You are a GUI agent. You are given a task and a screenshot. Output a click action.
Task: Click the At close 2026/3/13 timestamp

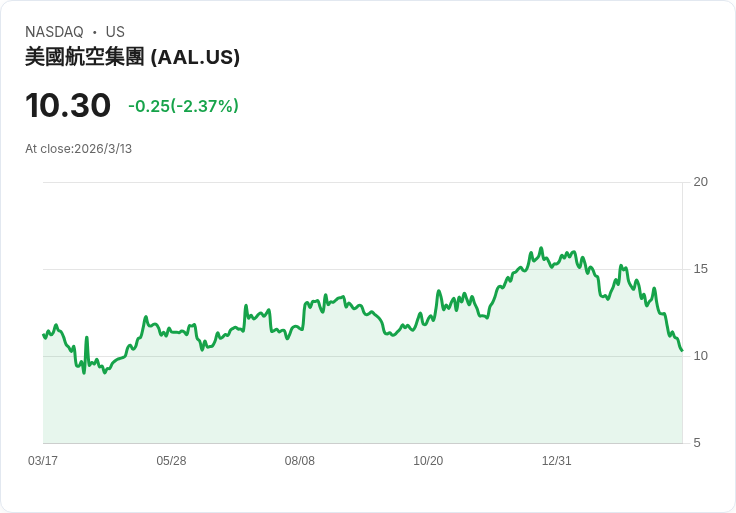pos(78,149)
